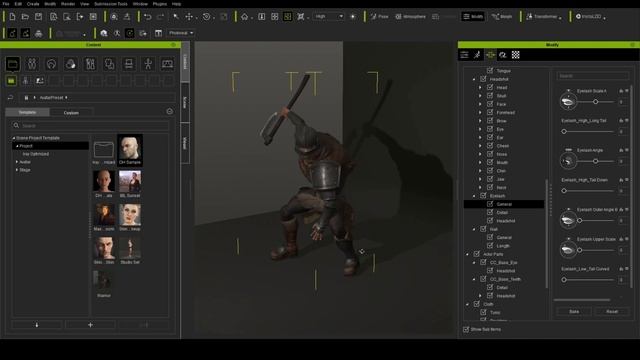Open the Pose tool

[x=380, y=17]
